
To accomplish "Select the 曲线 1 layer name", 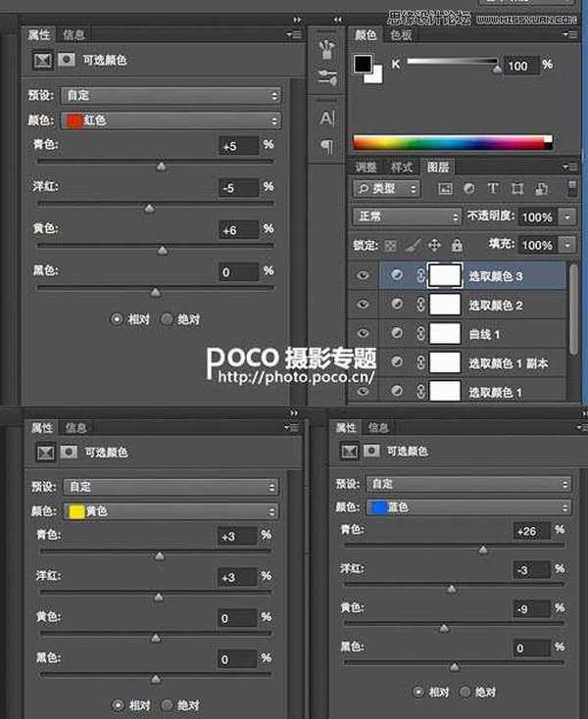I will 484,334.
